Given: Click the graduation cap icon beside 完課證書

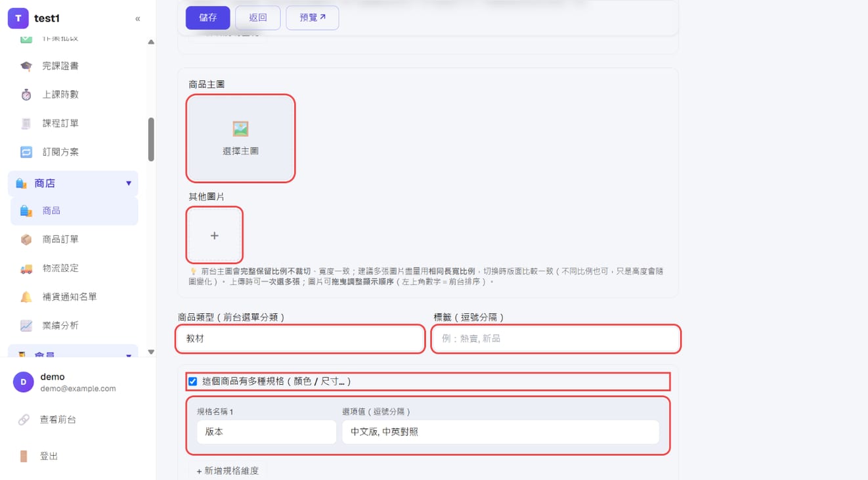Looking at the screenshot, I should click(26, 66).
